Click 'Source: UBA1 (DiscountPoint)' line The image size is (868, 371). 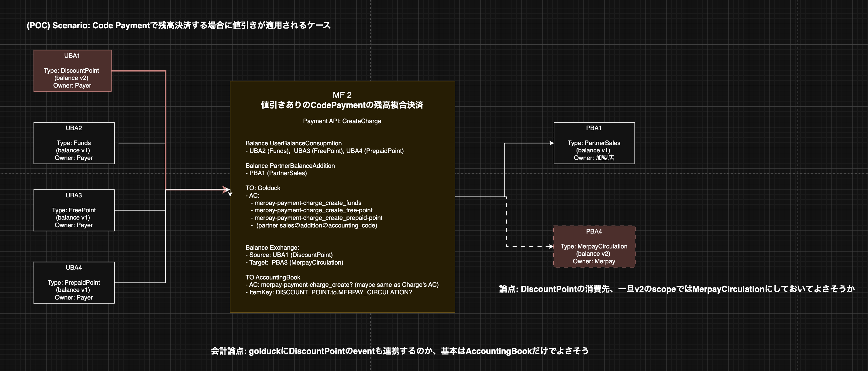(289, 255)
